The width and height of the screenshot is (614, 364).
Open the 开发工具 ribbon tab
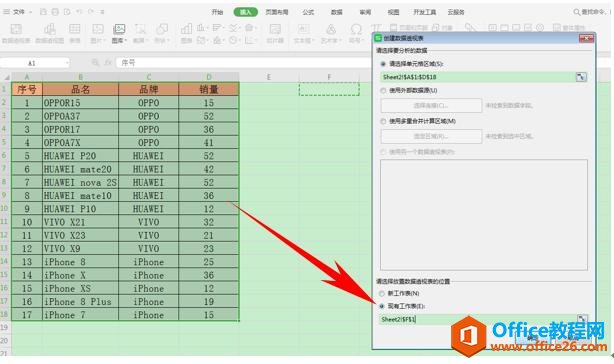425,12
